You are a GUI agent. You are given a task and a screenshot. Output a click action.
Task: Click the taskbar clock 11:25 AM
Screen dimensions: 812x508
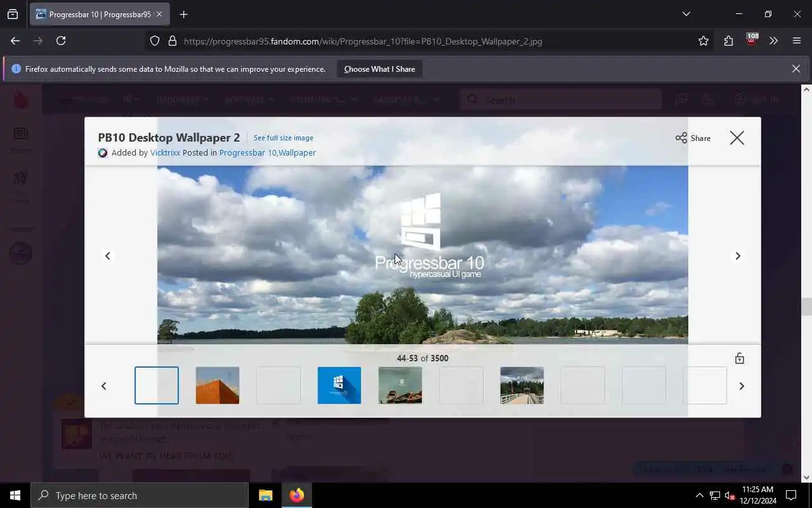tap(757, 495)
